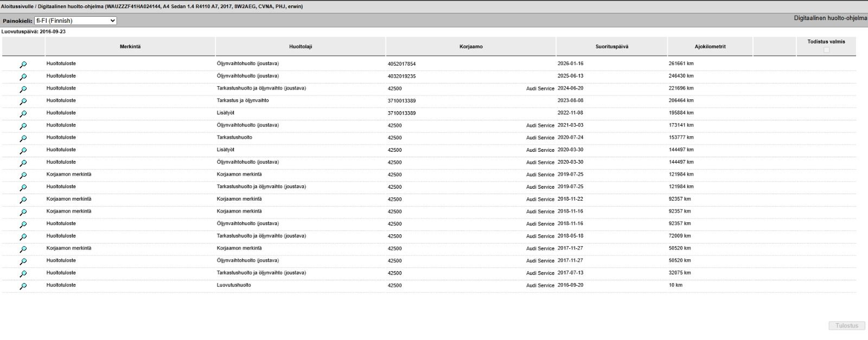This screenshot has height=340, width=868.
Task: Select mileage value 173141 km
Action: click(x=681, y=125)
